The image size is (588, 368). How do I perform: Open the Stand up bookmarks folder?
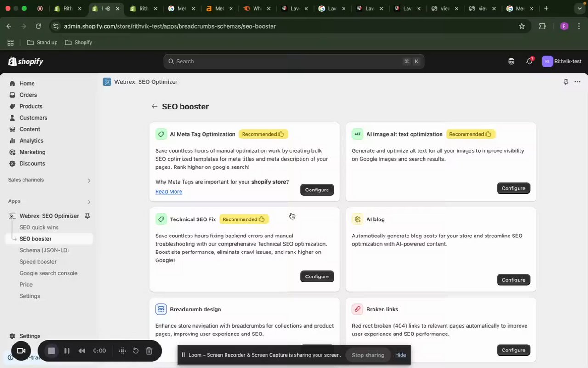click(42, 42)
